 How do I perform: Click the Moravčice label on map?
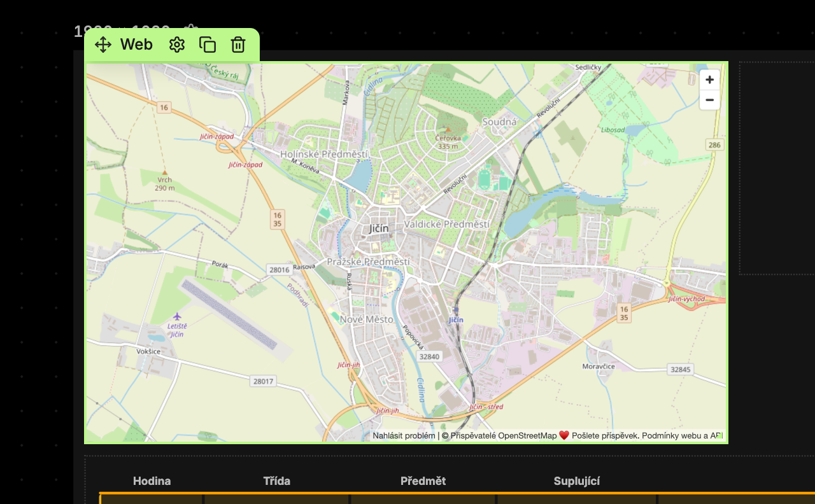coord(599,367)
